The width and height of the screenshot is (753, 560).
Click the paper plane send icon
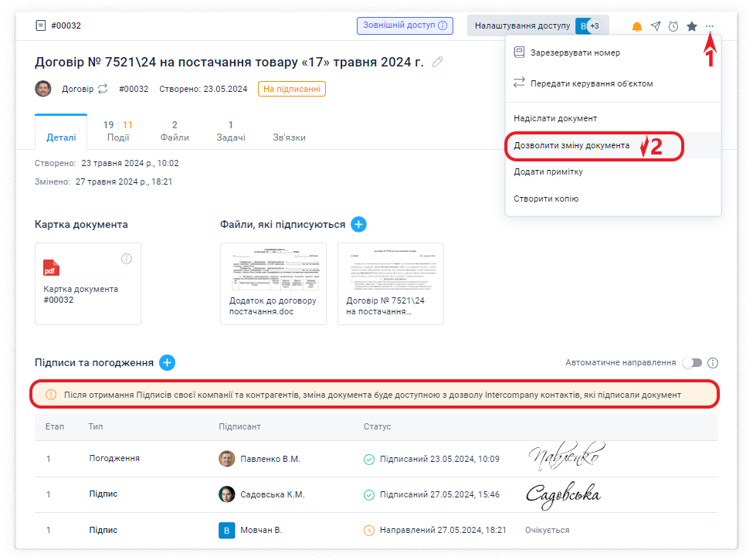(655, 26)
